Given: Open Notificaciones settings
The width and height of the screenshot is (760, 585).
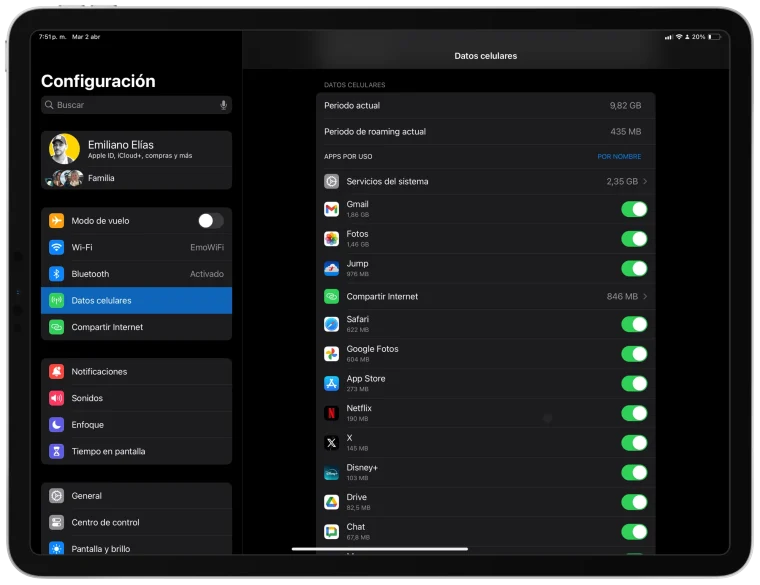Looking at the screenshot, I should point(136,371).
